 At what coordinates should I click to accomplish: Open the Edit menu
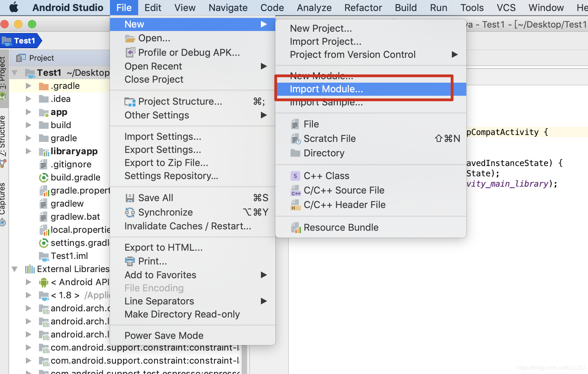click(x=153, y=8)
